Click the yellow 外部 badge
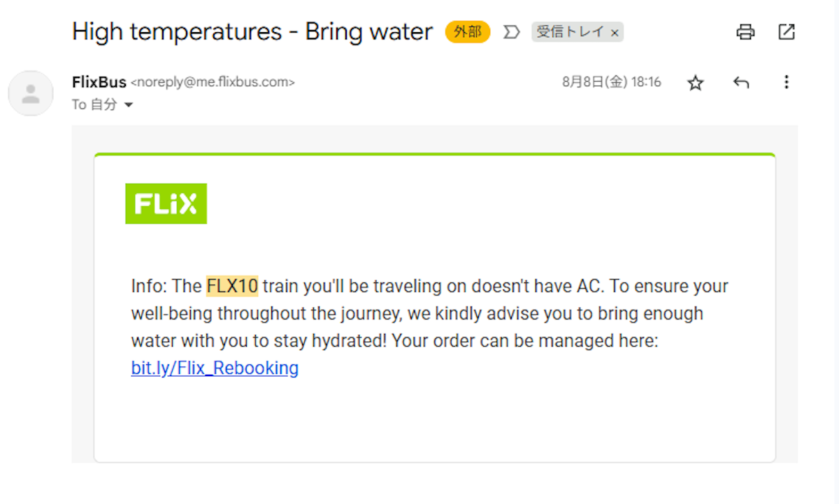 (x=468, y=32)
